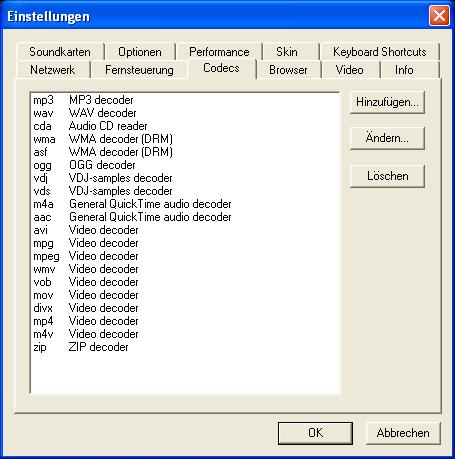Screen dimensions: 455x459
Task: Select the Performance tab
Action: (219, 52)
